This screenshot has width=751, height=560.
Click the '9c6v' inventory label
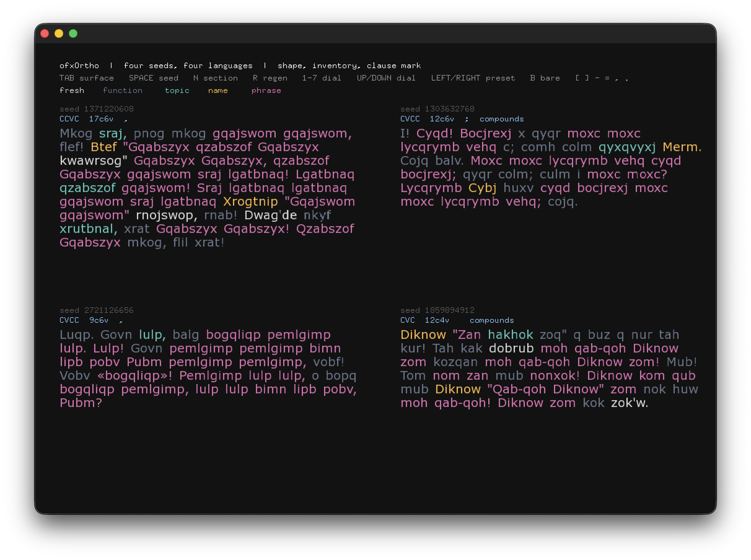[x=99, y=320]
